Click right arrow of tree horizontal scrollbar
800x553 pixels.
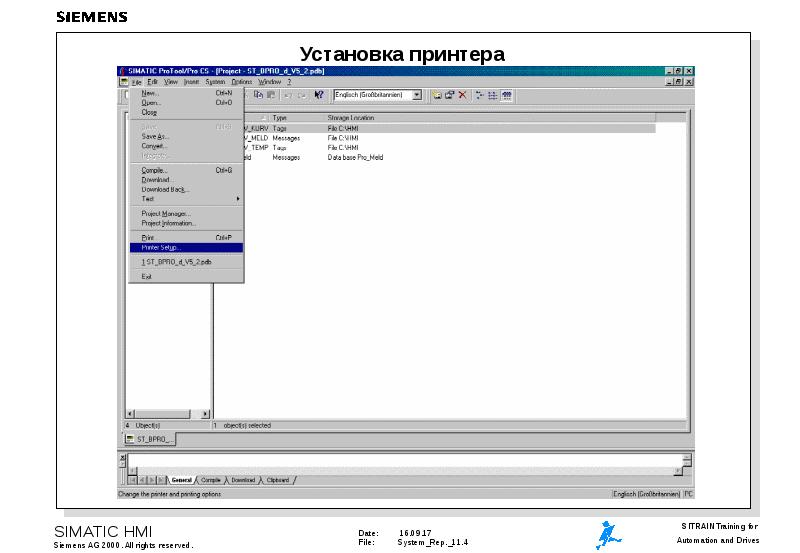pyautogui.click(x=206, y=413)
